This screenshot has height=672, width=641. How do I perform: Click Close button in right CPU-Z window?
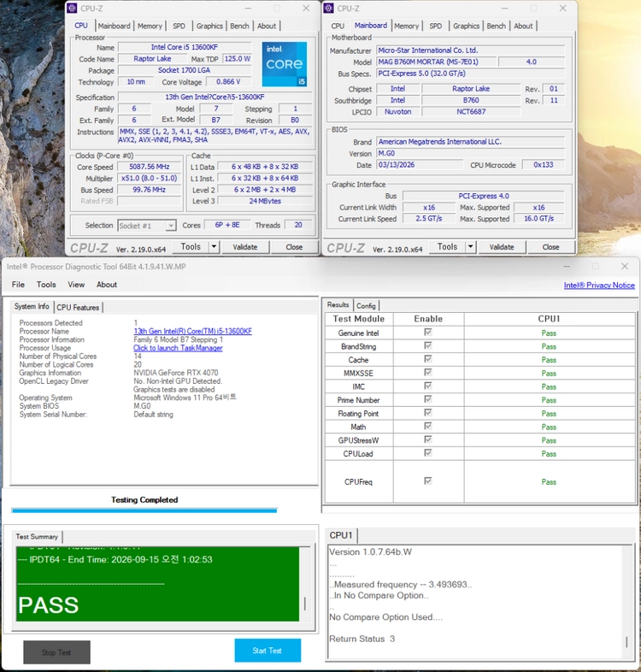click(x=551, y=247)
